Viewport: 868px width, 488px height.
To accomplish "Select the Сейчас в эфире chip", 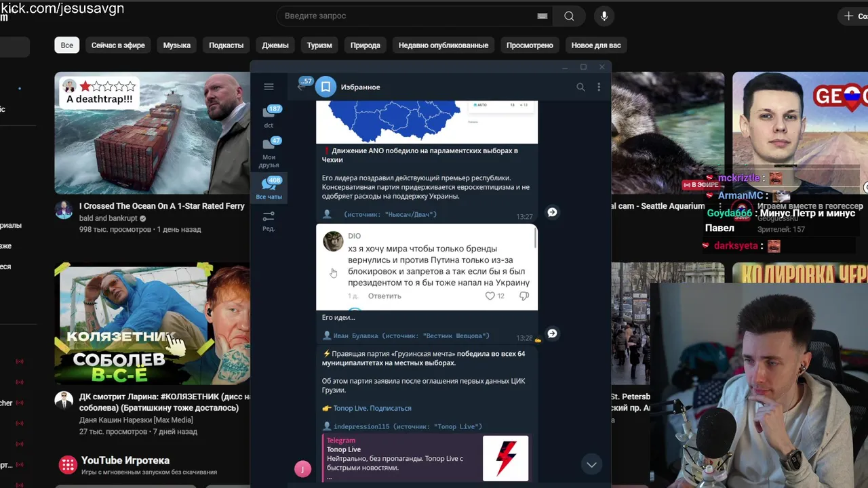I will 118,45.
